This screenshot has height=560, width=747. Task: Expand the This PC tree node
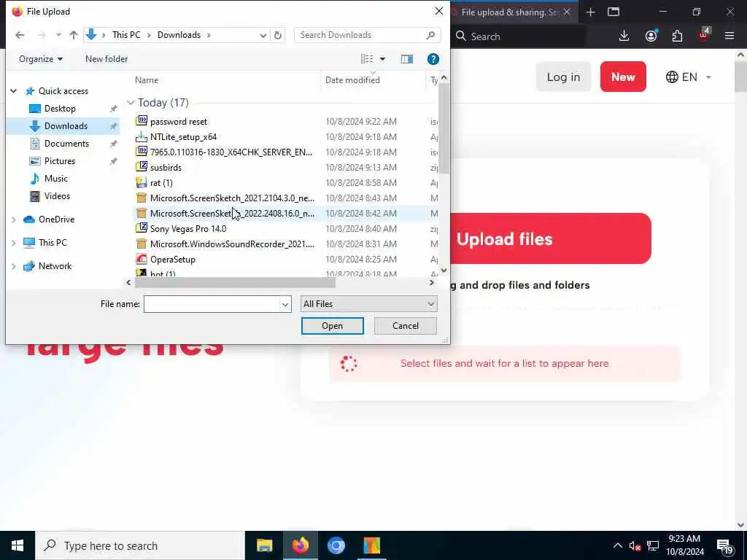pos(14,243)
